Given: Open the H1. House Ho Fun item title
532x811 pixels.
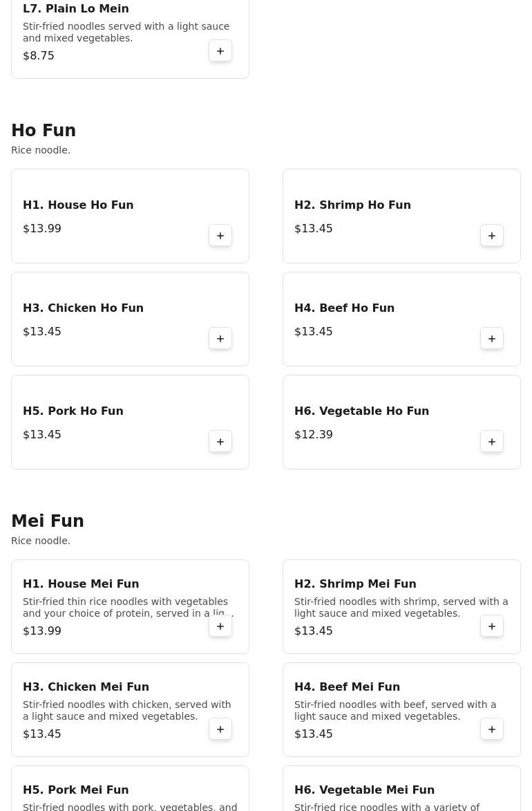Looking at the screenshot, I should click(78, 205).
